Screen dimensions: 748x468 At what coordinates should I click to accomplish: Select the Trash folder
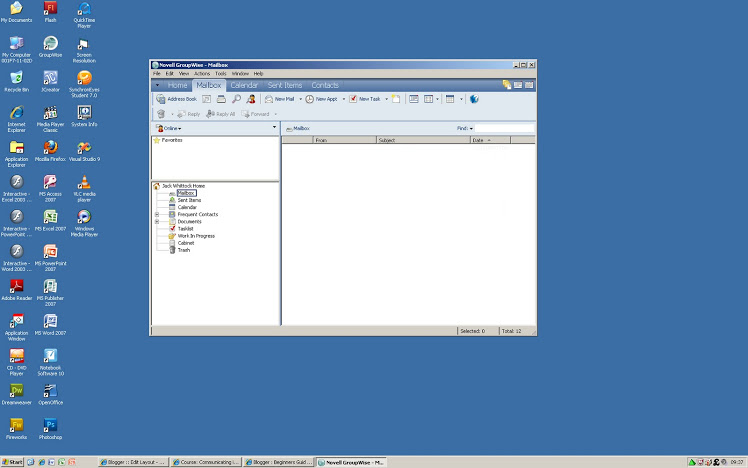[183, 250]
